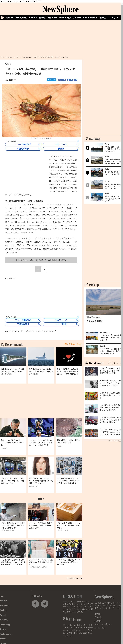Open the Culture navigation item
This screenshot has width=123, height=644.
[77, 18]
